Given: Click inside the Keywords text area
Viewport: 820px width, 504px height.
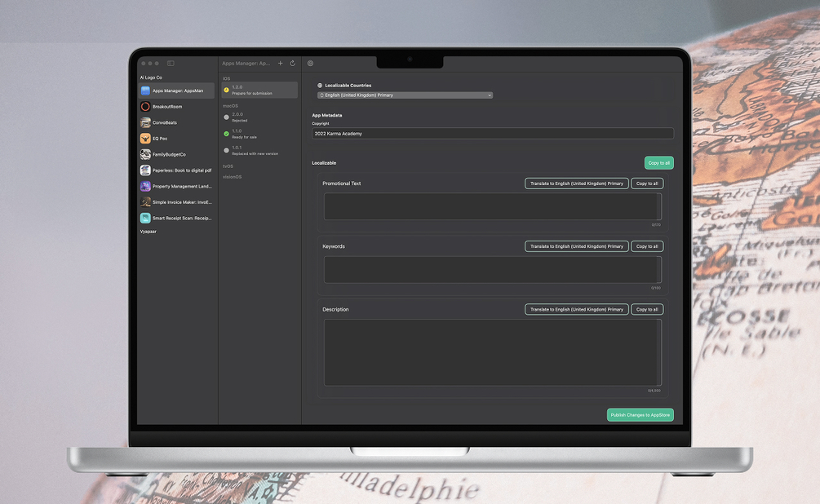Looking at the screenshot, I should [x=493, y=270].
